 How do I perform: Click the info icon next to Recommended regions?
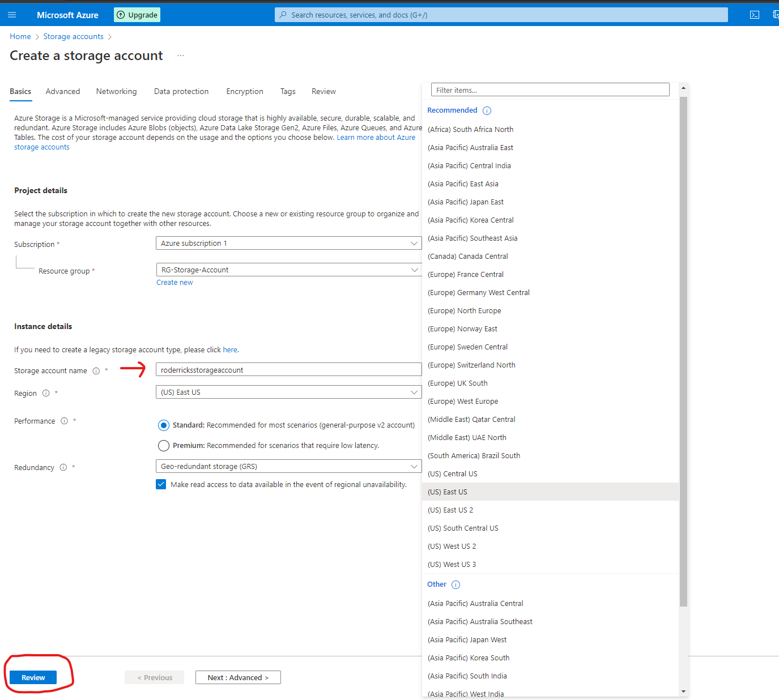pos(487,110)
